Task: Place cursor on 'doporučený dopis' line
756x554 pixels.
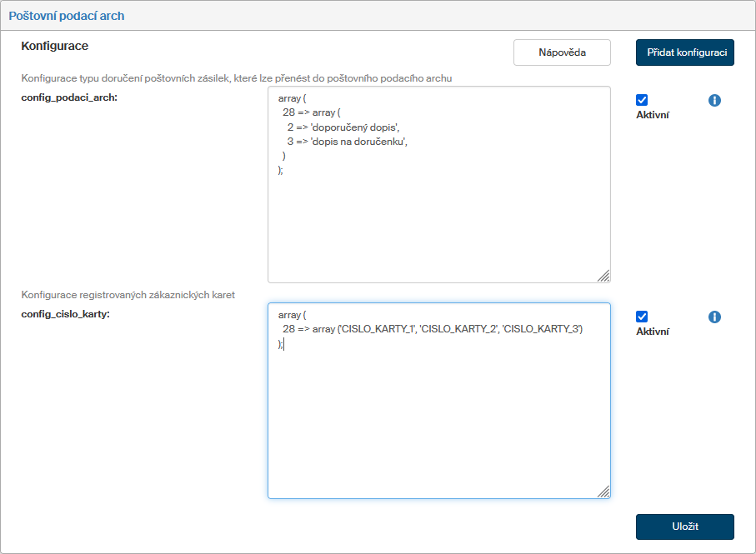Action: point(355,127)
